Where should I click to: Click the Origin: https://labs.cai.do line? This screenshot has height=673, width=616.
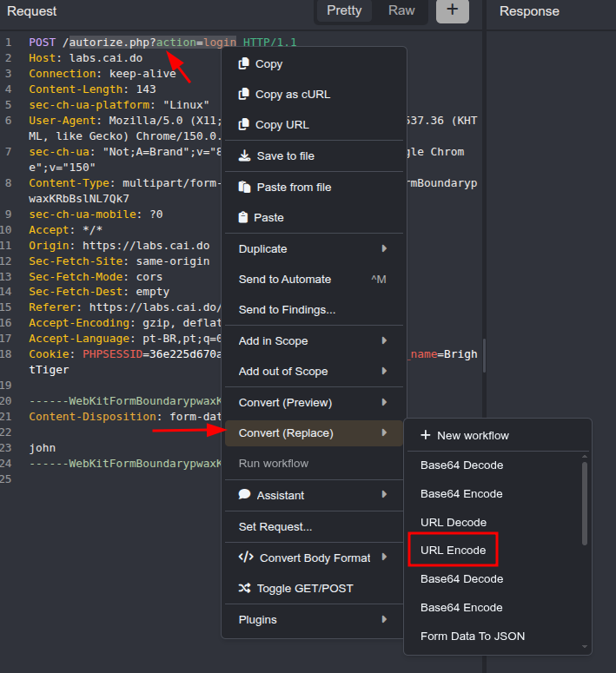click(x=119, y=246)
